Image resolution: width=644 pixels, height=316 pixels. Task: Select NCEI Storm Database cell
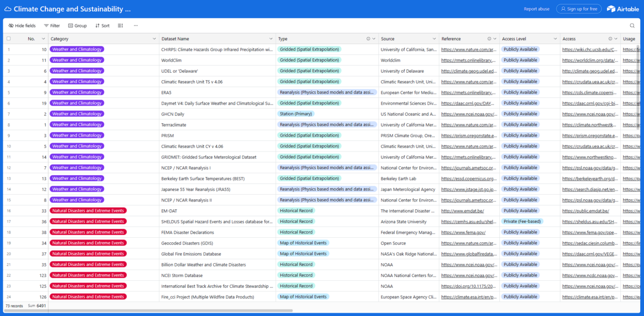[217, 275]
